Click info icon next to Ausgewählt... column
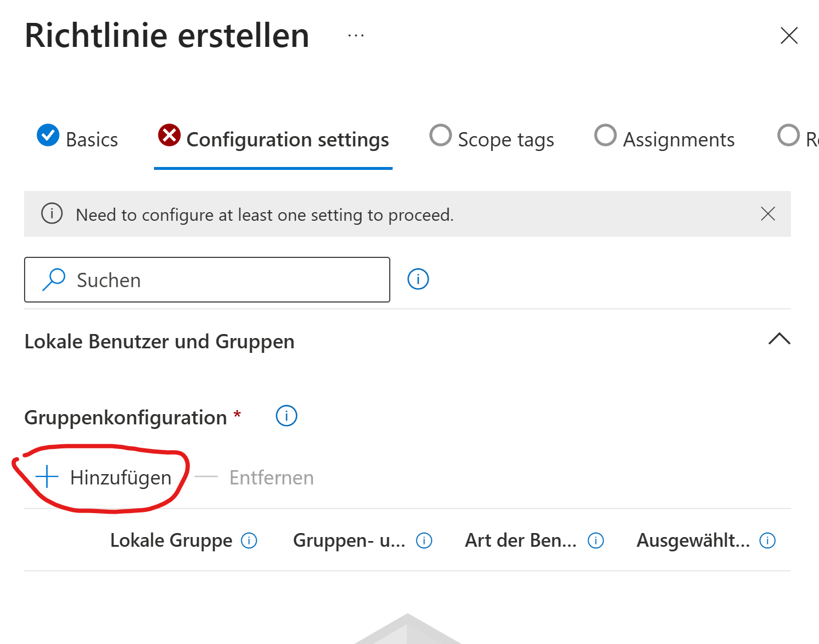The width and height of the screenshot is (819, 644). point(767,540)
